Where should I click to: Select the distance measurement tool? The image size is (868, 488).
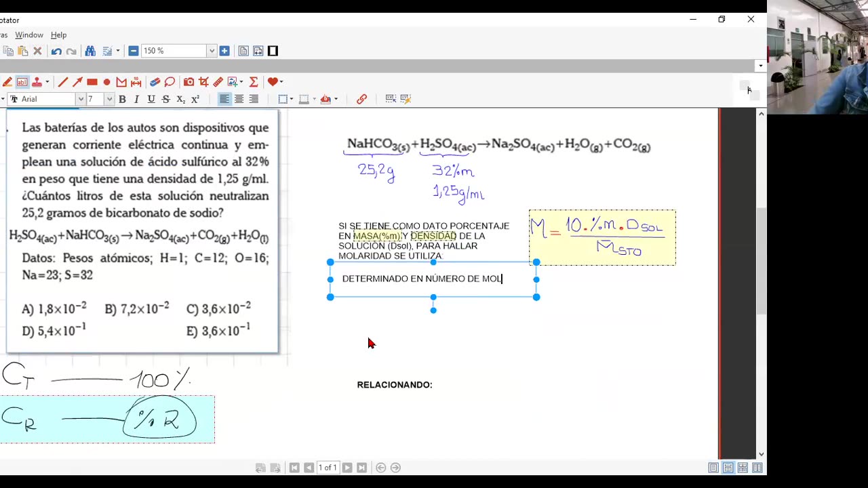[136, 82]
